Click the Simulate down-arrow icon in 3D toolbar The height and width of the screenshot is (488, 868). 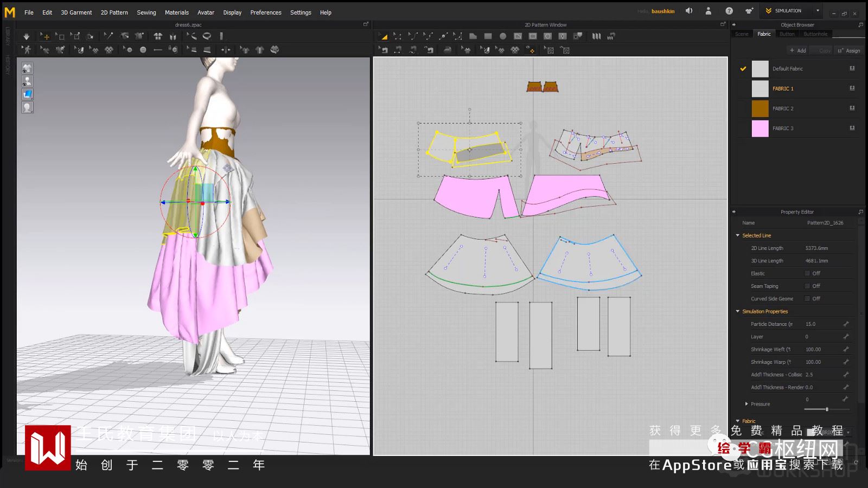26,36
